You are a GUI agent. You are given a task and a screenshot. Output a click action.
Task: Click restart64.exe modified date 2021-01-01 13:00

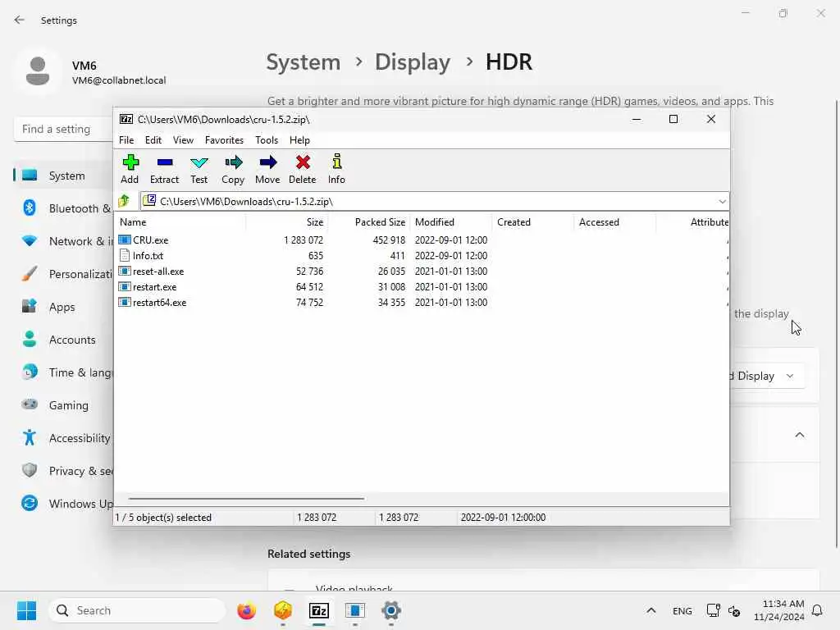(451, 302)
